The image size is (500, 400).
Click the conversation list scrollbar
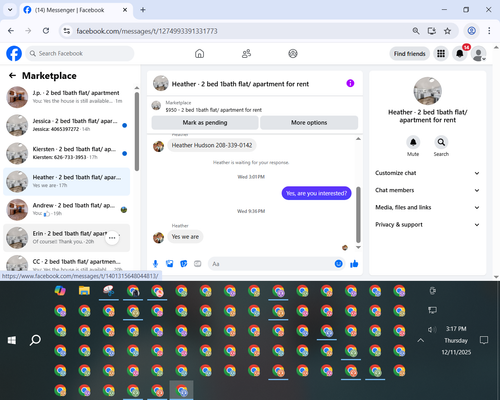(137, 132)
